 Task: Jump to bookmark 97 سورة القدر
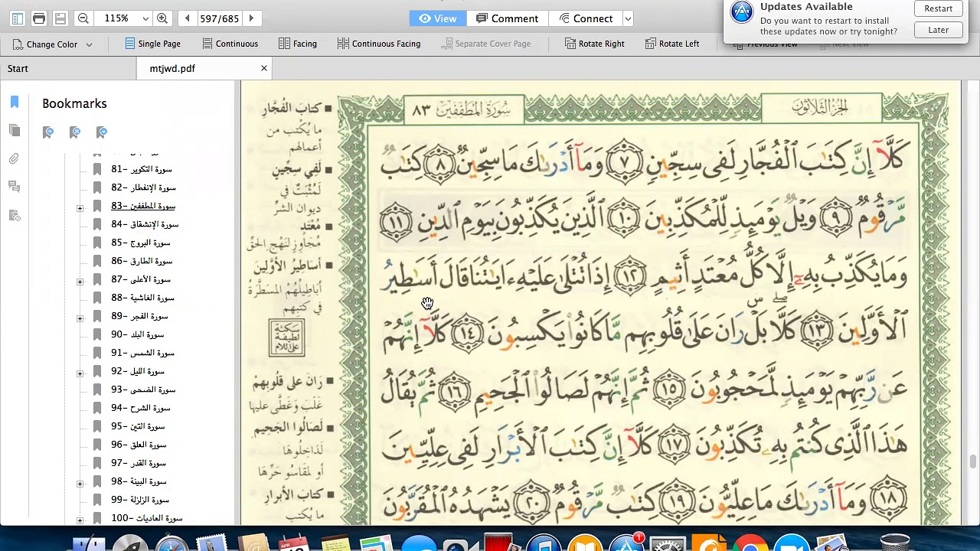click(138, 463)
